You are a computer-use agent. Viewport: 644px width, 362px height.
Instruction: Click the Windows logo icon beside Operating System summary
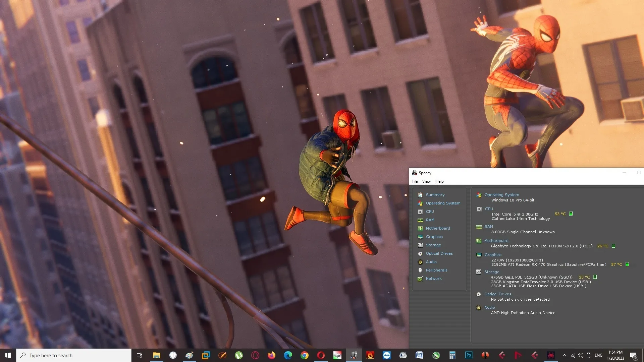click(479, 195)
